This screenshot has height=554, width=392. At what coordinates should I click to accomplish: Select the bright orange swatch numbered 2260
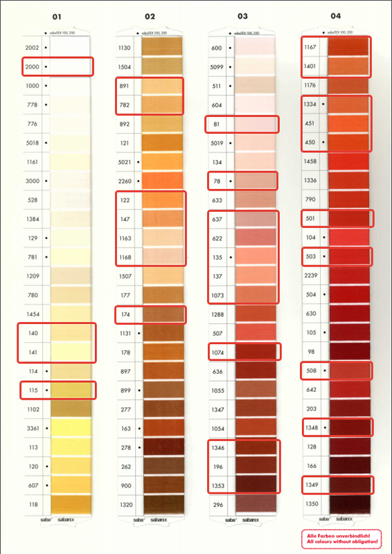coord(163,181)
